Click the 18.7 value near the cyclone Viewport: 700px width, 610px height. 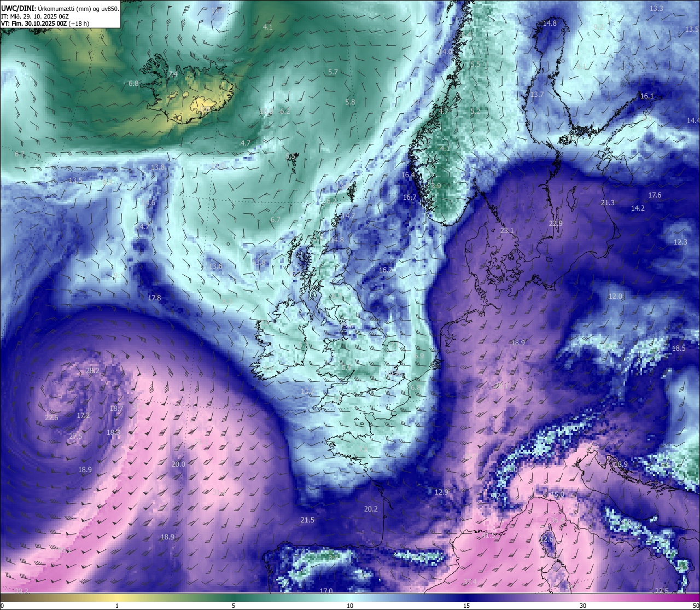point(116,409)
